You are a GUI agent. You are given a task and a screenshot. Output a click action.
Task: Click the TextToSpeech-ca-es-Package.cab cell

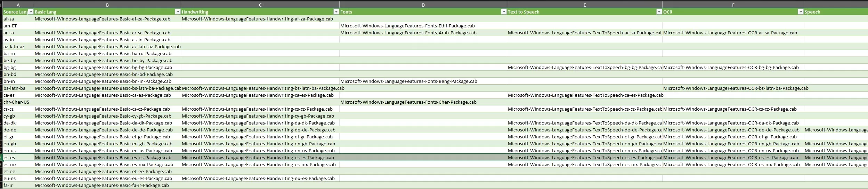coord(585,95)
